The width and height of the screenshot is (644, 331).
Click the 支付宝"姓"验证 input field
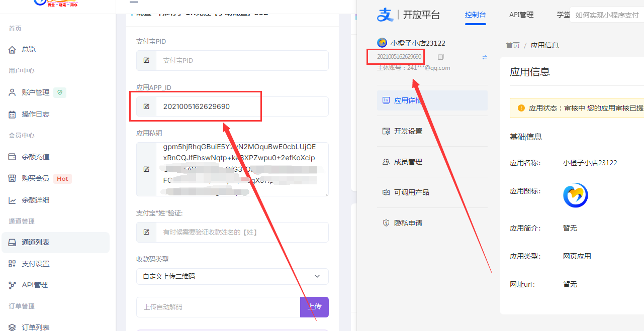[242, 232]
